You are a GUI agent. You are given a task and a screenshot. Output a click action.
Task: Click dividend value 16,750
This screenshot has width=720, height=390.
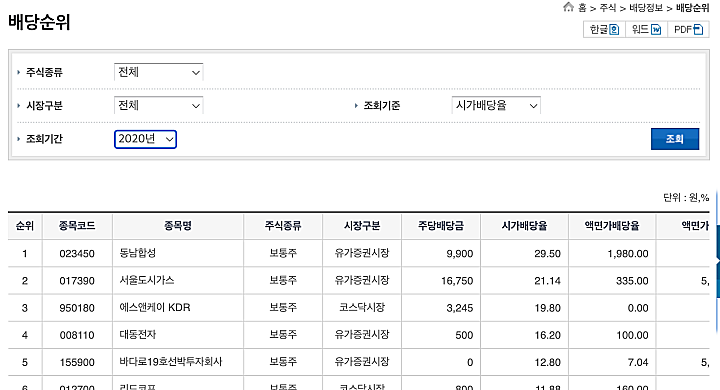coord(457,281)
